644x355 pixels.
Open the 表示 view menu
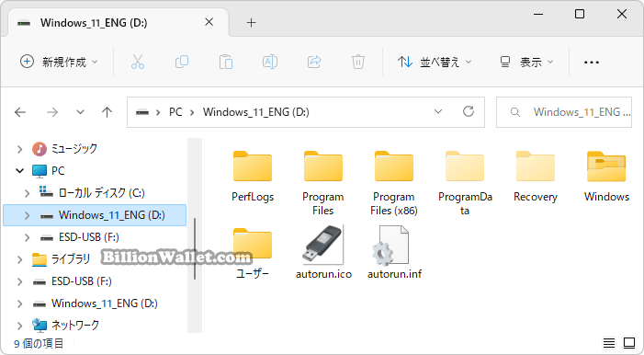click(x=526, y=62)
